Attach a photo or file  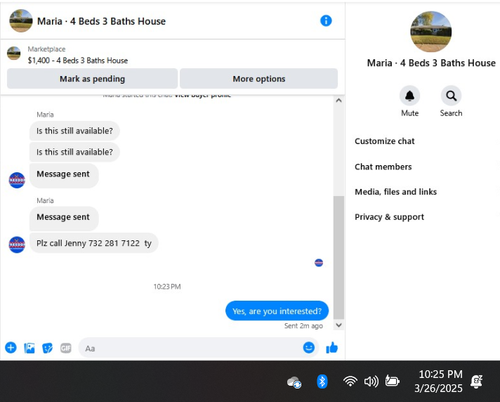coord(29,348)
